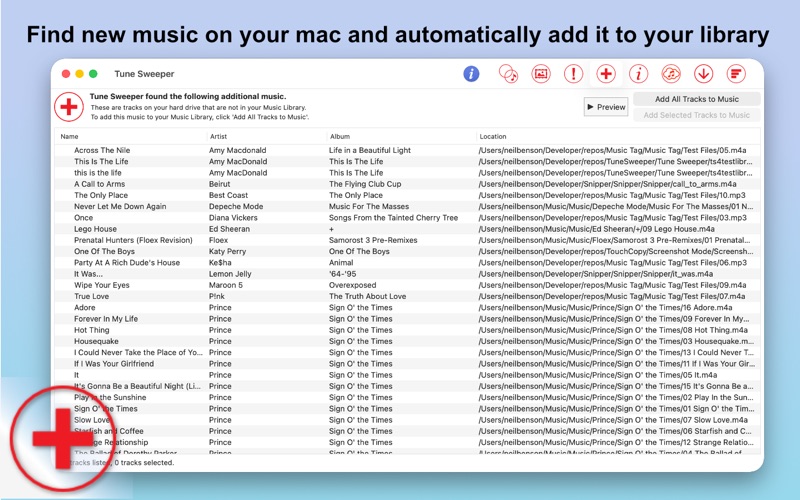Click the Preview play button
The height and width of the screenshot is (500, 800).
[606, 107]
